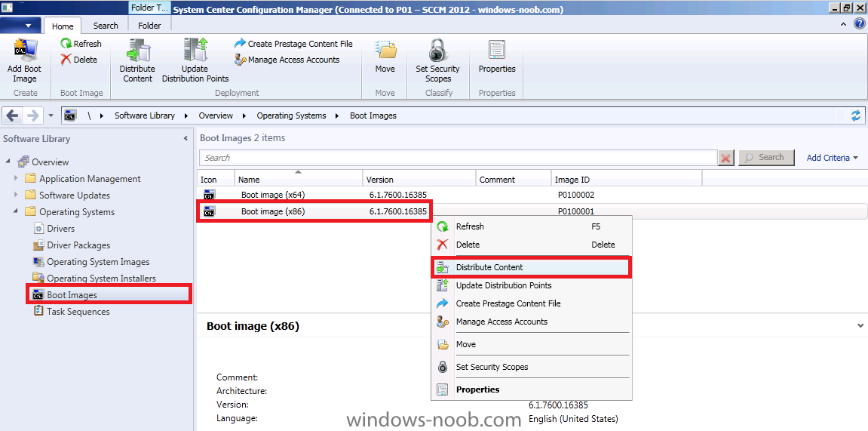The image size is (868, 431).
Task: Collapse the Boot image (x86) details pane
Action: tap(860, 326)
